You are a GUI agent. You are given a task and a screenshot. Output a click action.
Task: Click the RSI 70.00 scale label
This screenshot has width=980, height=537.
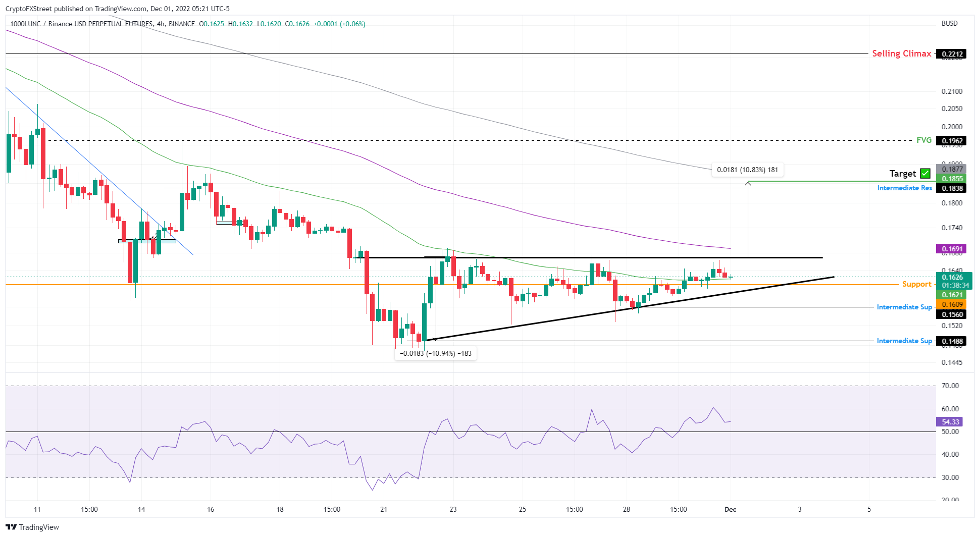(x=950, y=386)
